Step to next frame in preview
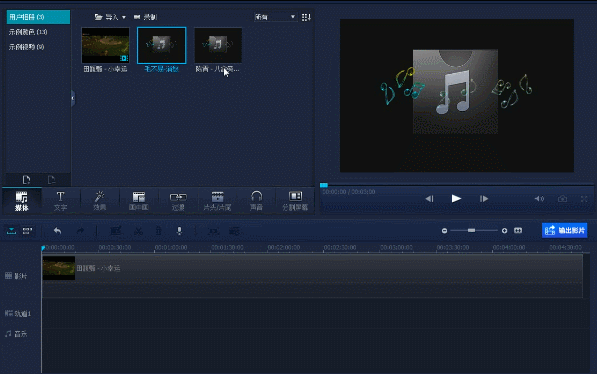This screenshot has height=374, width=597. 484,198
